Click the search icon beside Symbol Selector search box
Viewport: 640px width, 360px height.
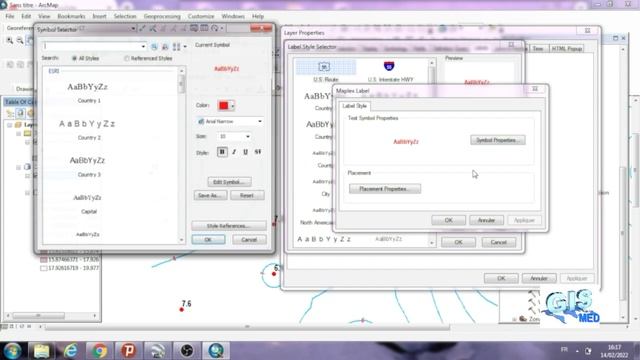pos(154,47)
